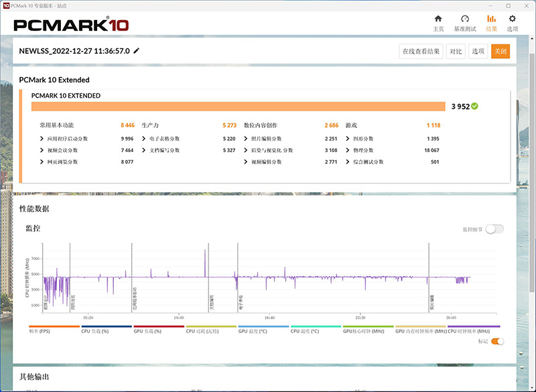Enable the 监控细节 toggle
The image size is (536, 392).
click(x=494, y=229)
